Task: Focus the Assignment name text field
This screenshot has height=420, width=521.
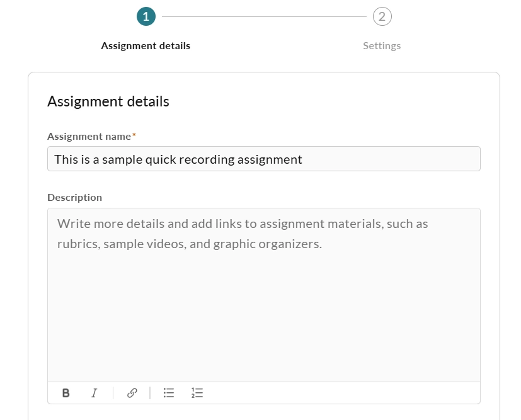Action: tap(264, 159)
